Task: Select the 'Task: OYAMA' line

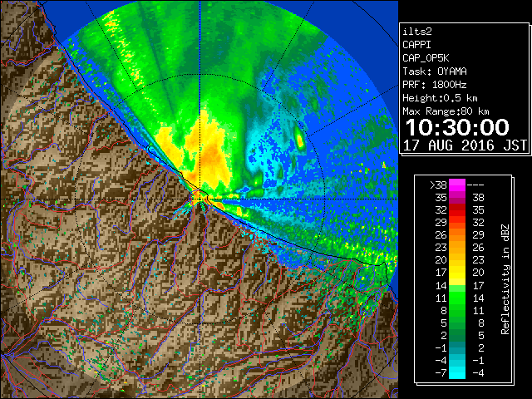Action: pos(435,71)
